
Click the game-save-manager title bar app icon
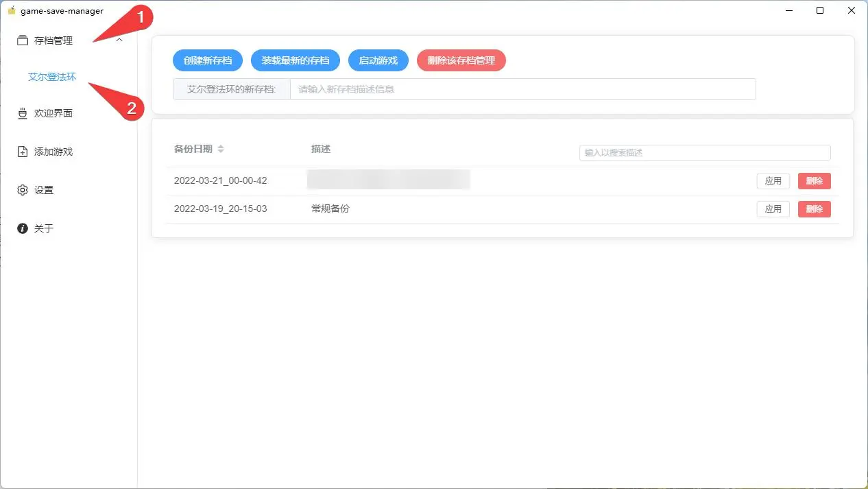coord(11,10)
